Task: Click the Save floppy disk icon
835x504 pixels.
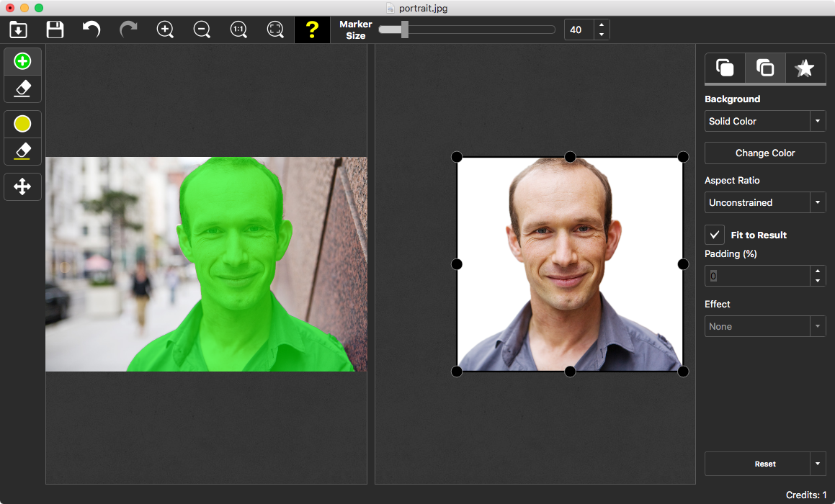Action: (x=55, y=30)
